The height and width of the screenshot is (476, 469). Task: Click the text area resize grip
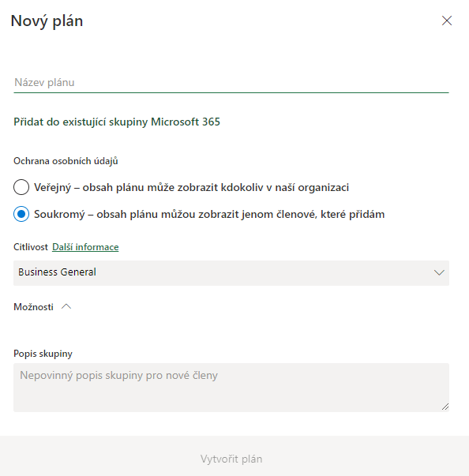(445, 407)
